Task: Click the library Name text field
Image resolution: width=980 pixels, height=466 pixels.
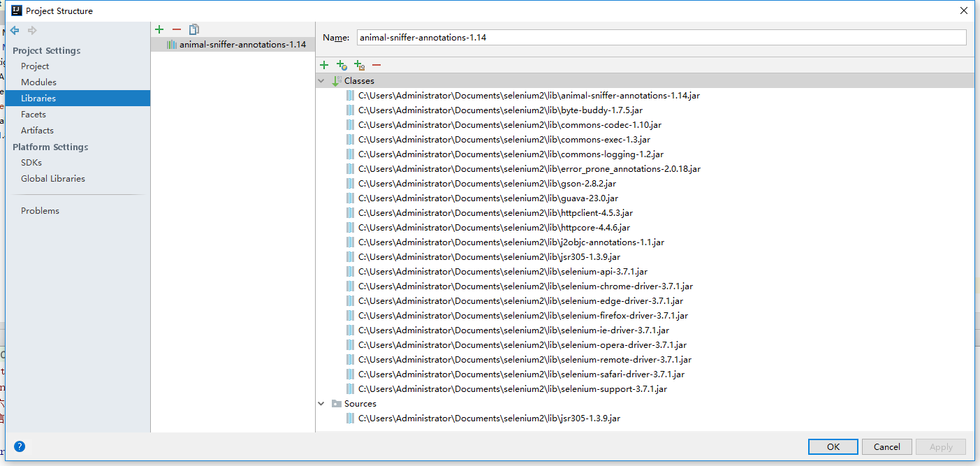Action: click(x=661, y=38)
